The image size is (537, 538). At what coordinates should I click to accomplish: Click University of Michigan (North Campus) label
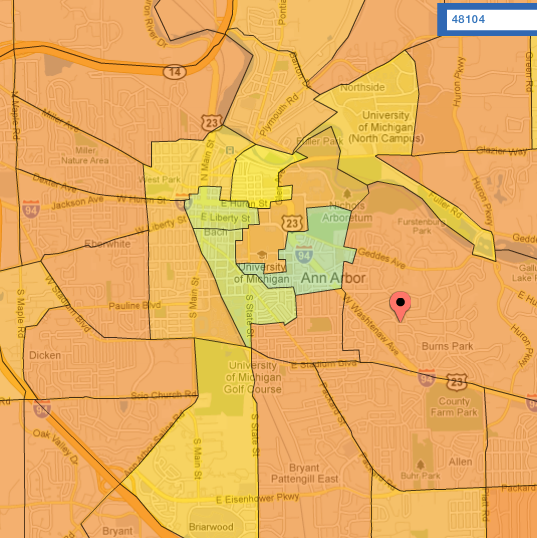pyautogui.click(x=386, y=127)
